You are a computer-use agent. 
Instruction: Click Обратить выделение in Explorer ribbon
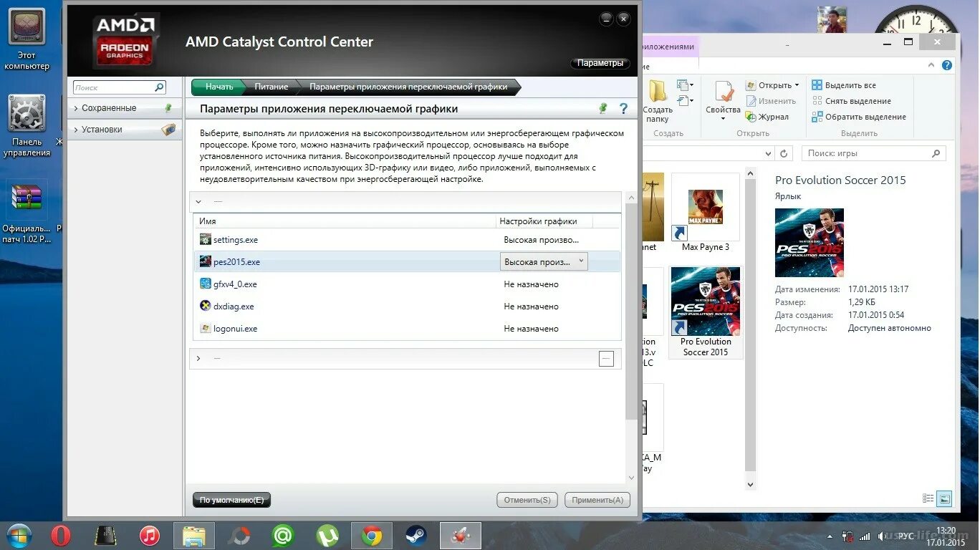[859, 117]
